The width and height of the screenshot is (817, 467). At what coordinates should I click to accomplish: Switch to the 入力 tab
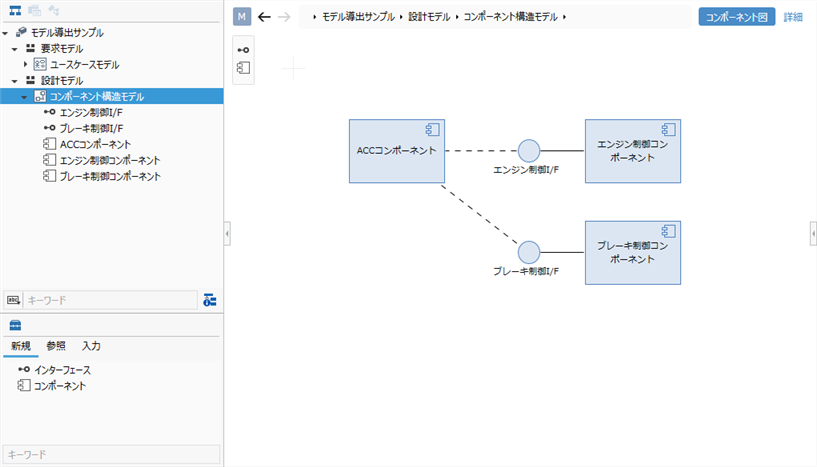pos(91,346)
